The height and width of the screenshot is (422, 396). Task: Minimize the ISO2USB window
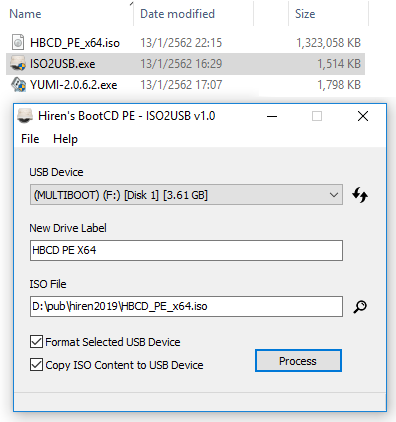[272, 116]
